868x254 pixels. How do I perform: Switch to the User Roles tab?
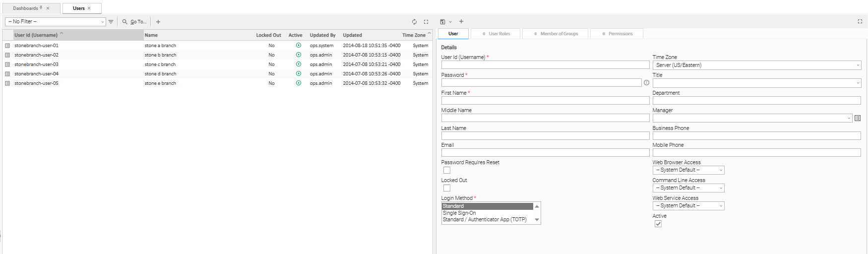(x=496, y=34)
